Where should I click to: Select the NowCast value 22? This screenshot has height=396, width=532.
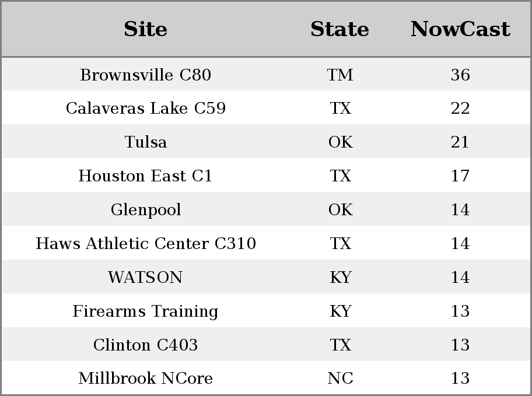point(460,108)
